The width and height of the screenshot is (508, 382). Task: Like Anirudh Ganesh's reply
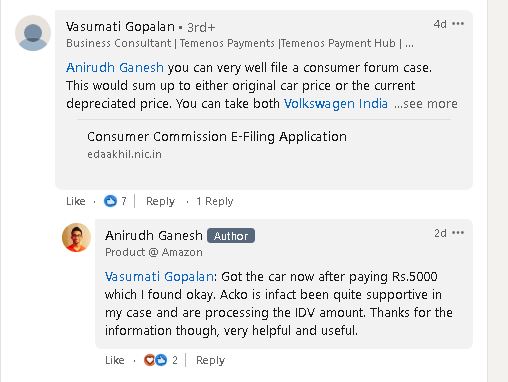[115, 360]
